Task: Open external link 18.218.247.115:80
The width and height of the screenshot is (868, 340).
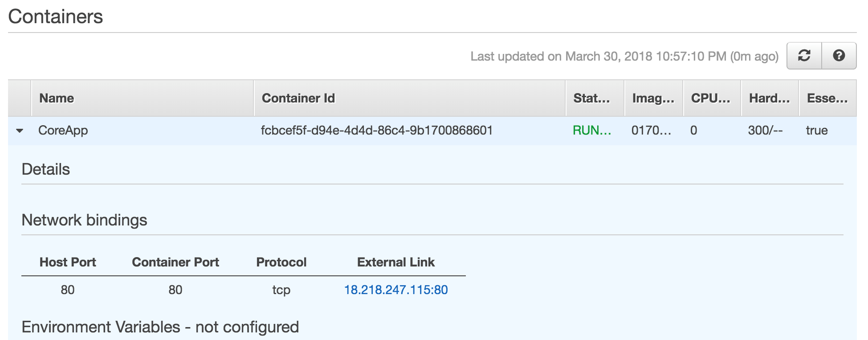Action: (x=396, y=290)
